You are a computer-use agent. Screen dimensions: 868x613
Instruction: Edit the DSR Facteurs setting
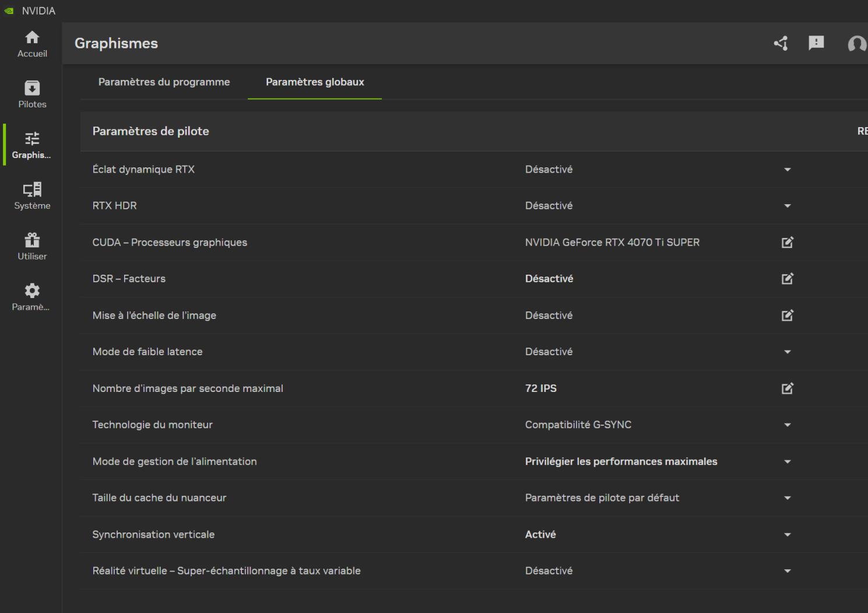click(x=787, y=278)
